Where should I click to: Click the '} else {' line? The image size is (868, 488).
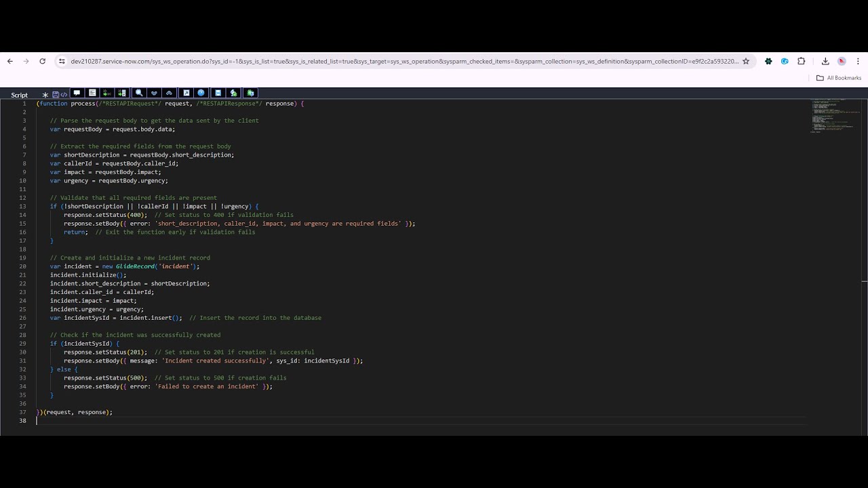tap(63, 369)
